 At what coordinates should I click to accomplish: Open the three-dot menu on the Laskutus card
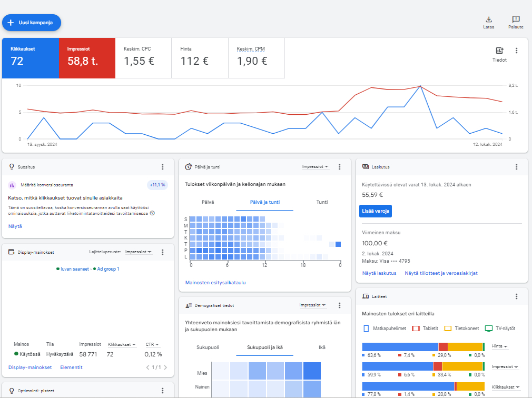point(517,167)
